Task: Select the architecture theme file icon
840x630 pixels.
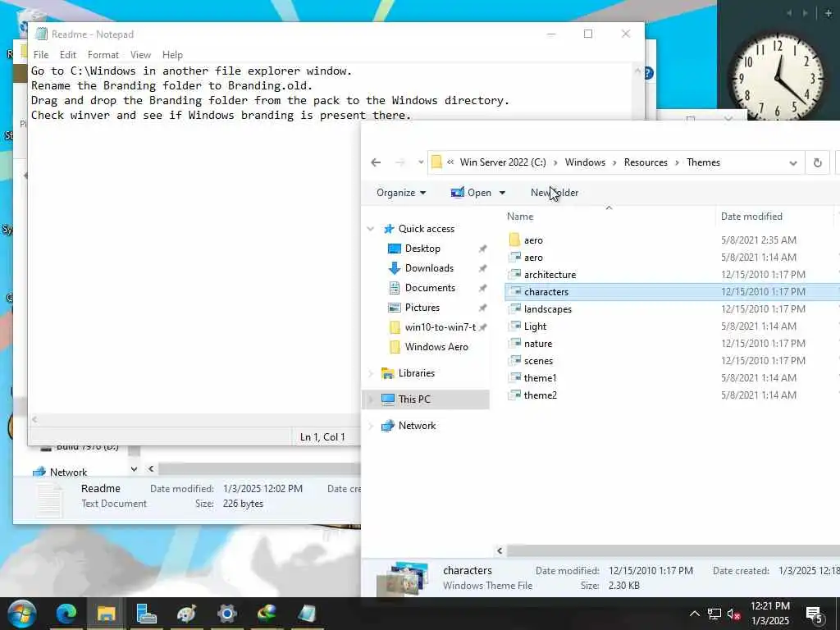Action: click(514, 274)
